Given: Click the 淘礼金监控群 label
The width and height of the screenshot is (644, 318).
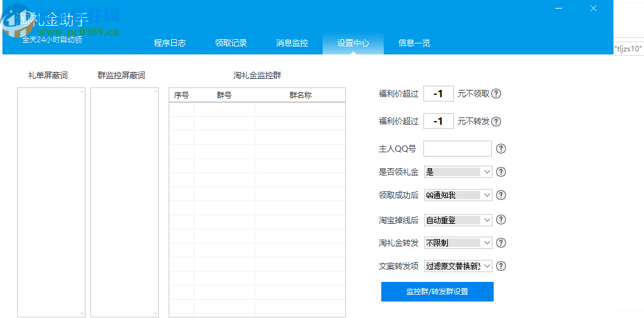Looking at the screenshot, I should point(257,76).
